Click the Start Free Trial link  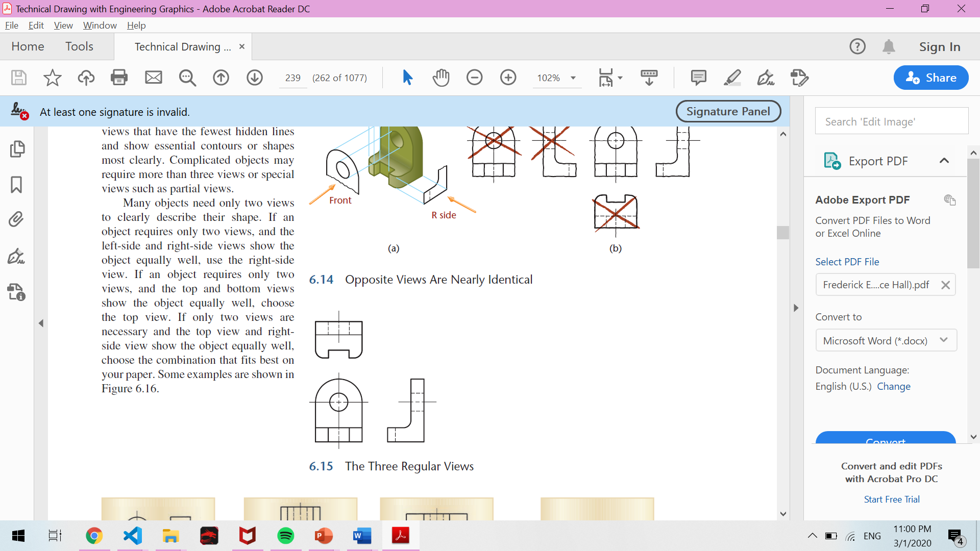pos(891,499)
